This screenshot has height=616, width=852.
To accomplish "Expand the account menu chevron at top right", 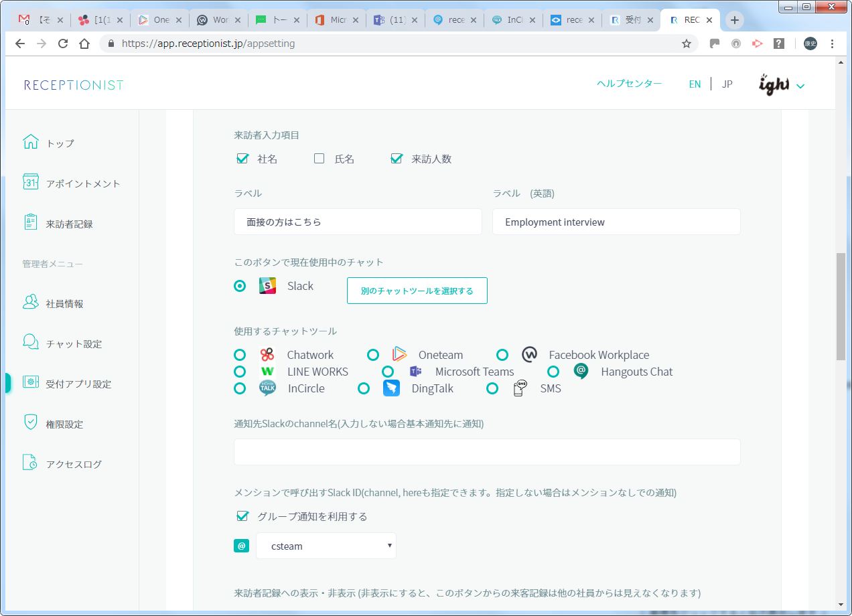I will coord(800,86).
